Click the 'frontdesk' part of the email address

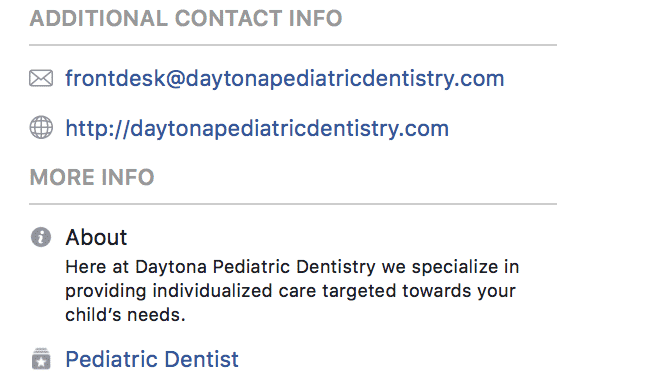pyautogui.click(x=115, y=78)
